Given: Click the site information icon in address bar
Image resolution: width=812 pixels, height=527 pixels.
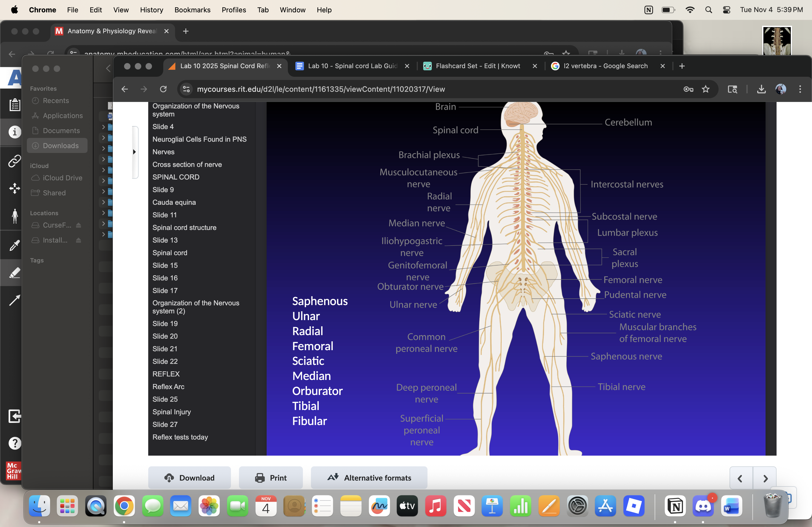Looking at the screenshot, I should pos(186,89).
